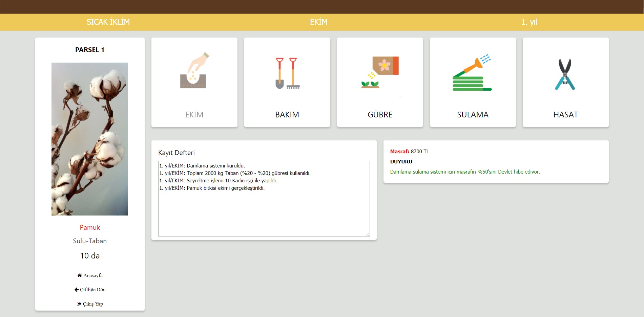Choose the pruning shears harvest icon
The image size is (644, 317).
pyautogui.click(x=565, y=74)
